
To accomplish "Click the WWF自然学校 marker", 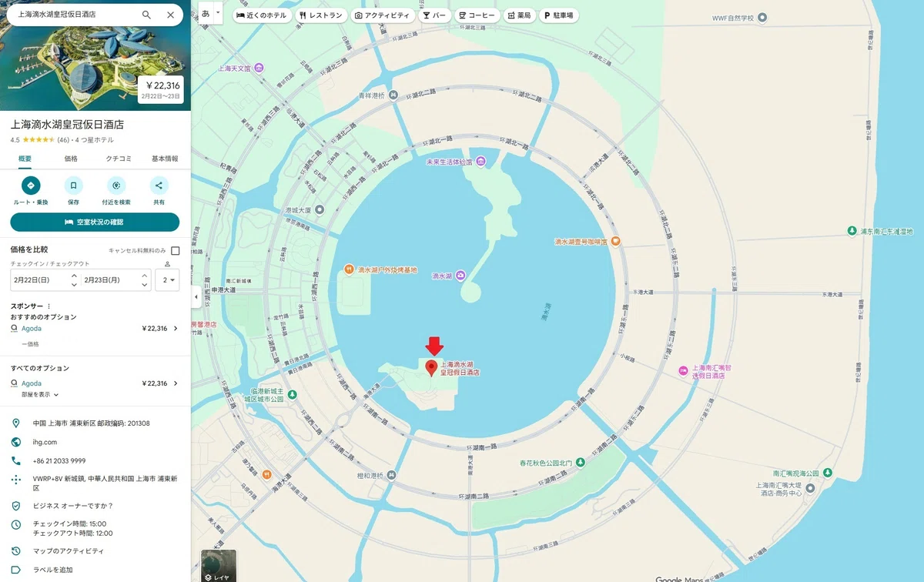I will [x=762, y=16].
